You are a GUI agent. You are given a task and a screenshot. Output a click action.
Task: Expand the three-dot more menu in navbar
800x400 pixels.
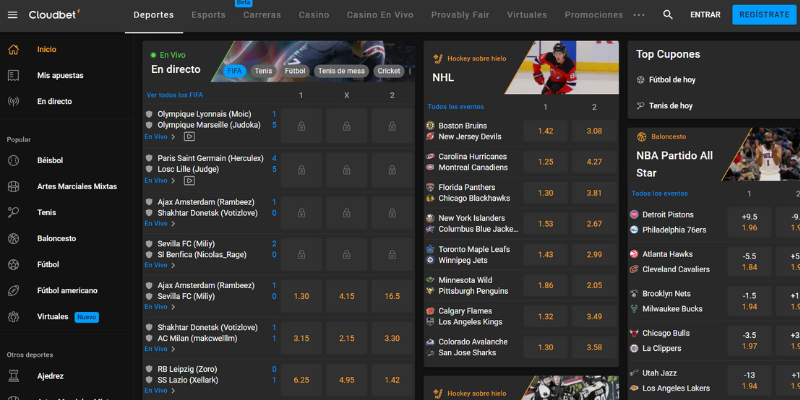click(639, 15)
